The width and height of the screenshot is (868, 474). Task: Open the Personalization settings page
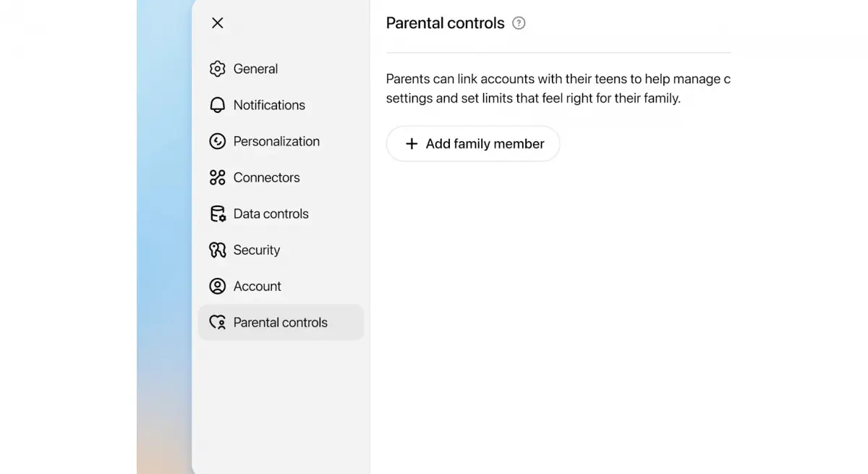276,141
